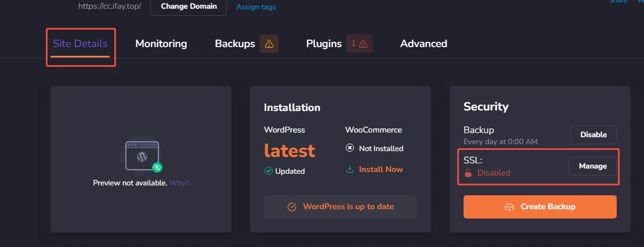644x247 pixels.
Task: Click the WordPress is up to date banner
Action: point(341,207)
